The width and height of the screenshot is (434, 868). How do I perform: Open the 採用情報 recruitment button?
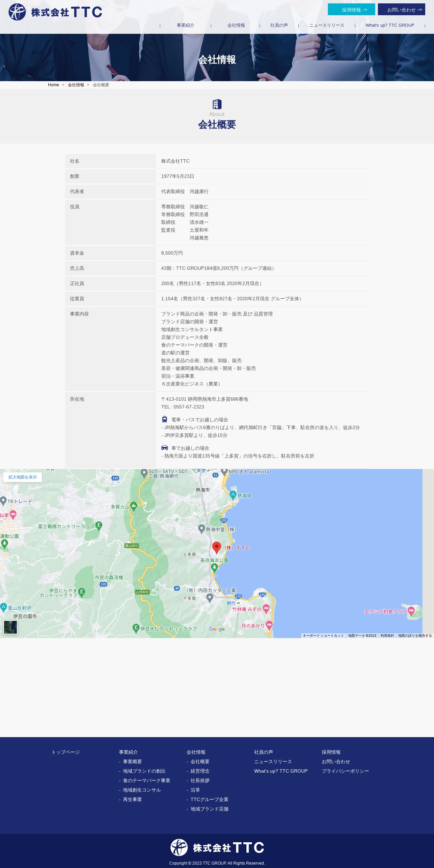tap(352, 9)
